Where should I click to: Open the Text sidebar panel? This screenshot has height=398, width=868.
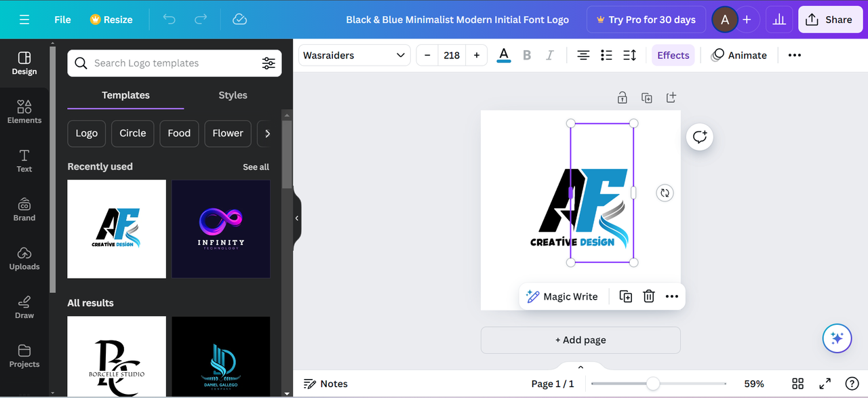[x=24, y=161]
